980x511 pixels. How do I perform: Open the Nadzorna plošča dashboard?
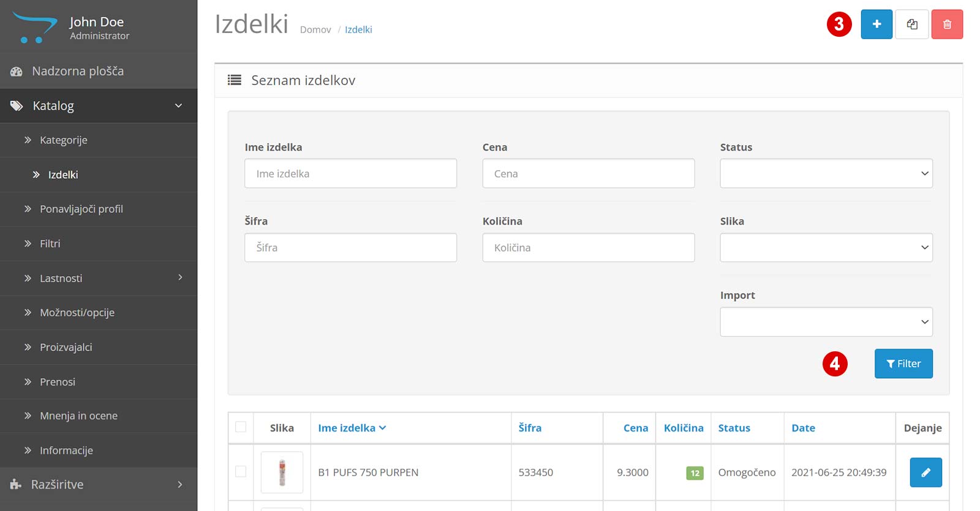(x=78, y=71)
